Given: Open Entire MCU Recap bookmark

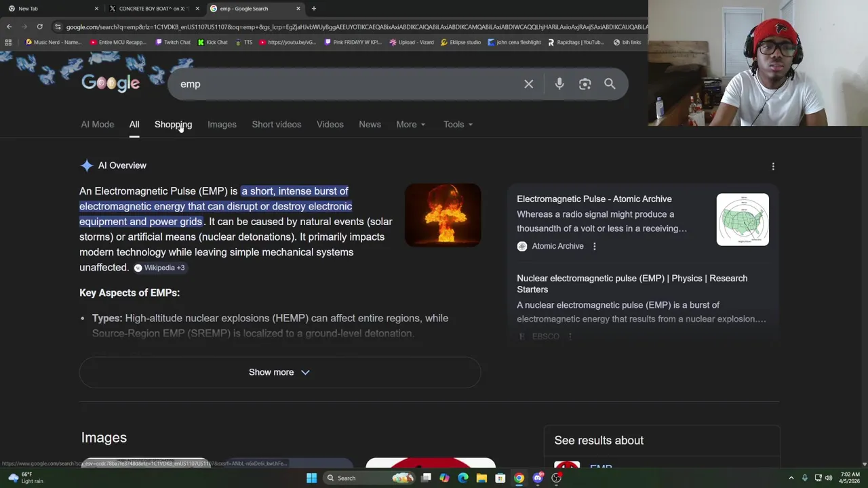Looking at the screenshot, I should point(117,42).
